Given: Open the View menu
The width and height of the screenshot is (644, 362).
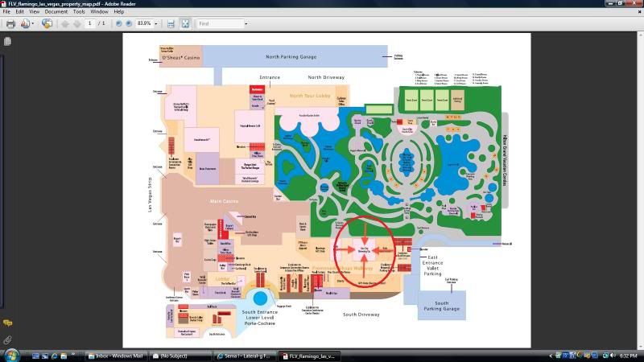Looking at the screenshot, I should (34, 12).
